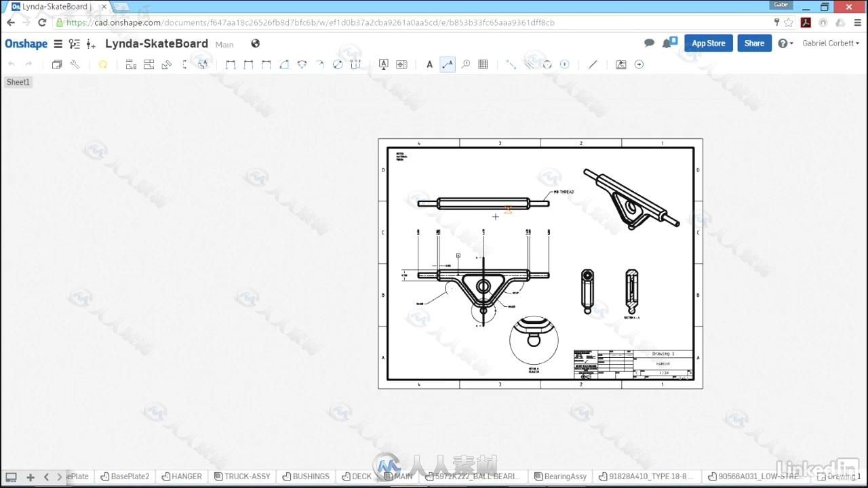Select the diameter dimension tool

[338, 64]
